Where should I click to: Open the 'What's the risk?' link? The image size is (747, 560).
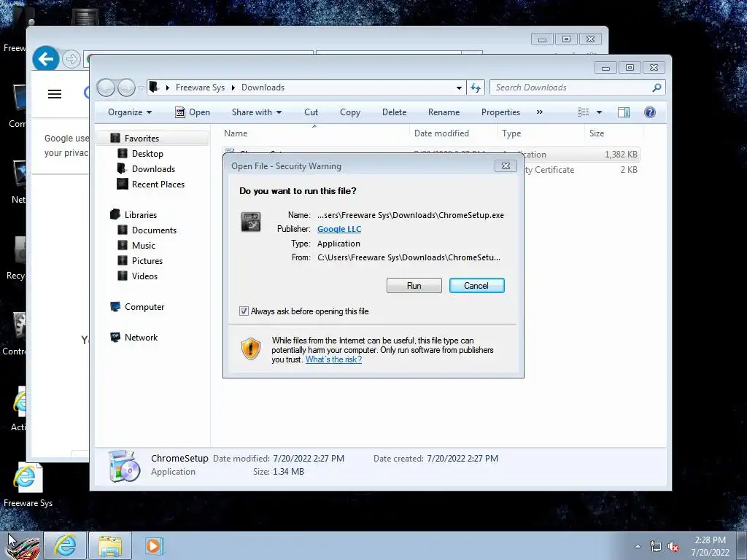coord(333,359)
